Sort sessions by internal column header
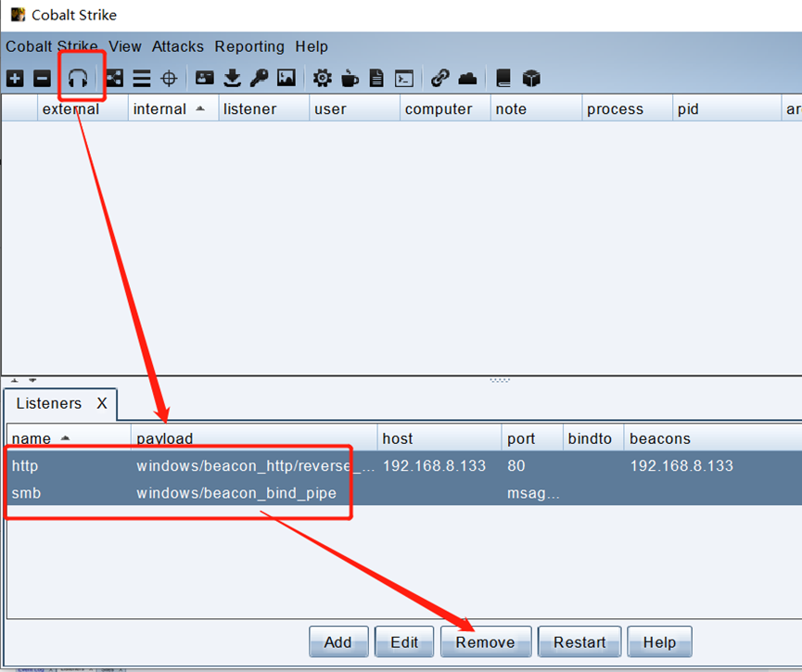This screenshot has height=672, width=802. 173,108
